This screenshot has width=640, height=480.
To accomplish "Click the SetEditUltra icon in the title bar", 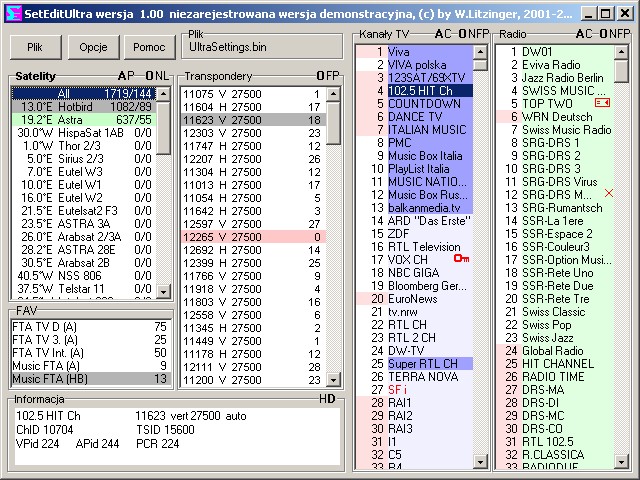I will coord(11,13).
